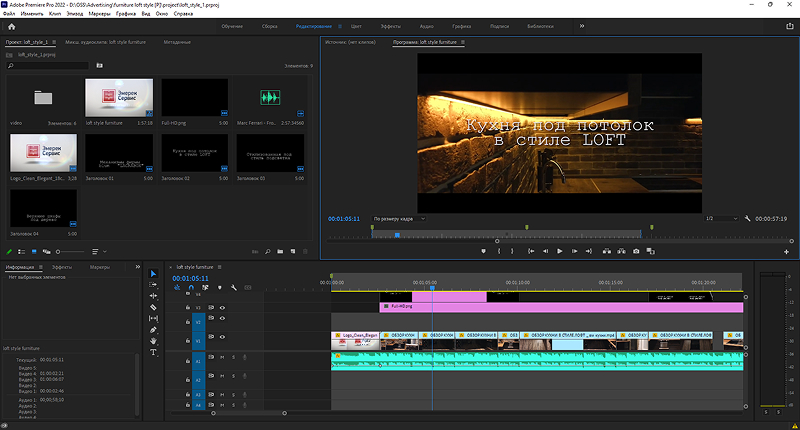Click Mark Out bracket button

tap(512, 251)
